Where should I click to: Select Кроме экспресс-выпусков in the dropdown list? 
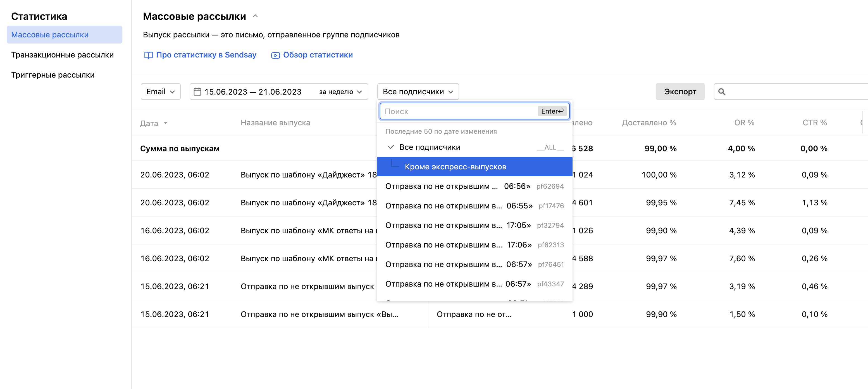pyautogui.click(x=456, y=166)
